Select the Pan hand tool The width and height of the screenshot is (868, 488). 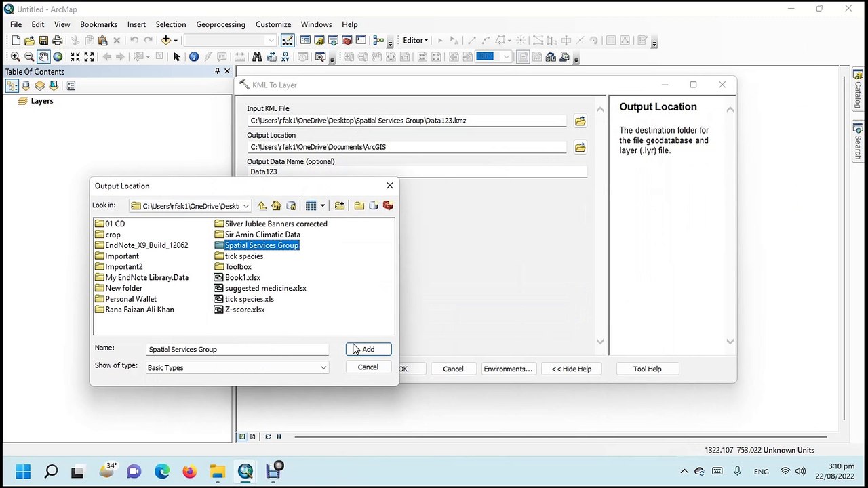[43, 57]
